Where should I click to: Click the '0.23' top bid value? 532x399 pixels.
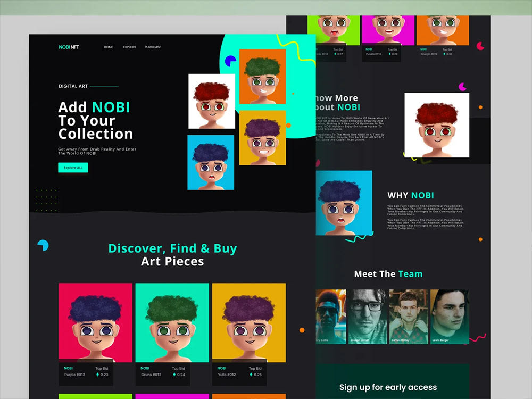[104, 375]
